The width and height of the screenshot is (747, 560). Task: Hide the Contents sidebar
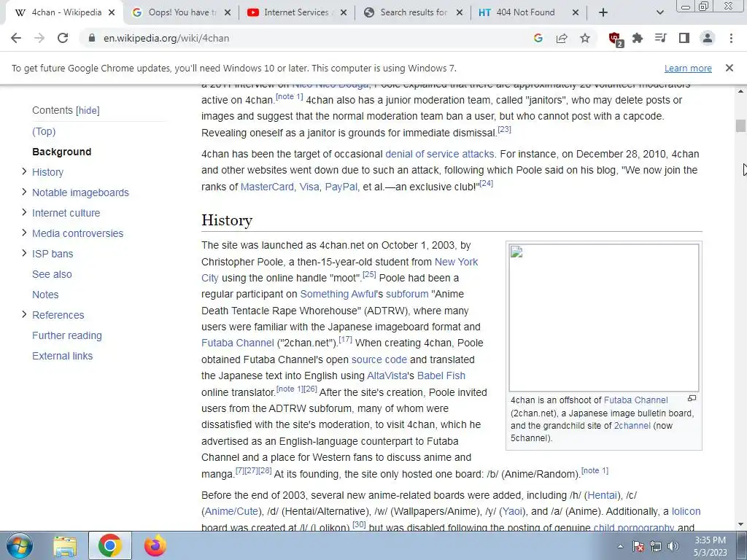click(88, 111)
